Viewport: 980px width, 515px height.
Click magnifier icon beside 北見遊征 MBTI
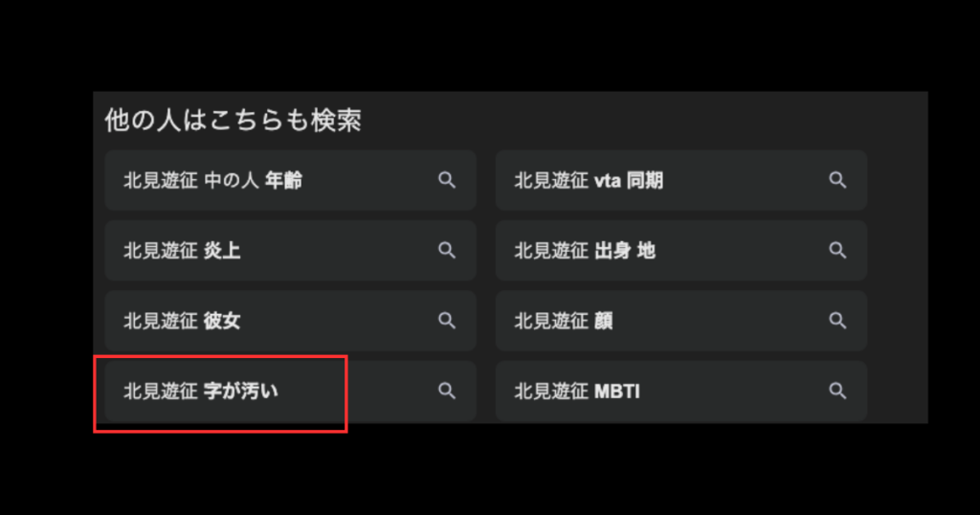[837, 391]
